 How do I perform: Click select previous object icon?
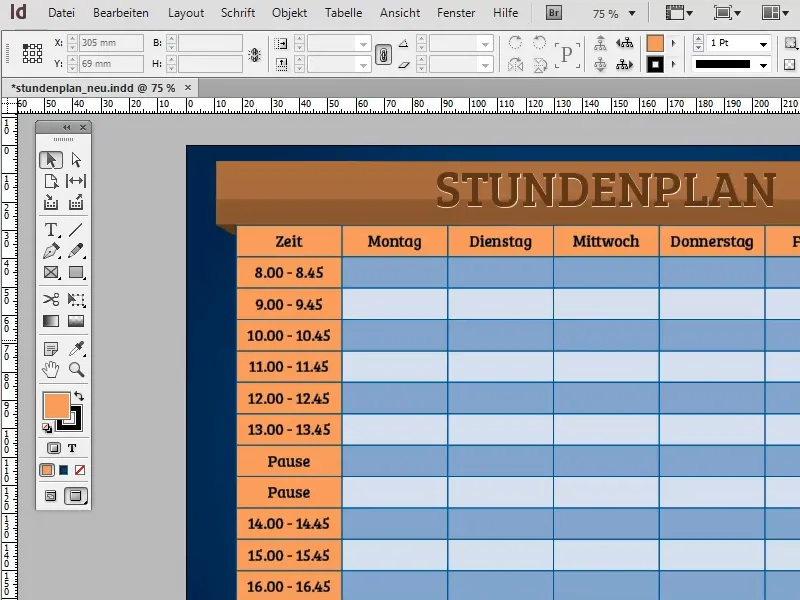pos(624,43)
